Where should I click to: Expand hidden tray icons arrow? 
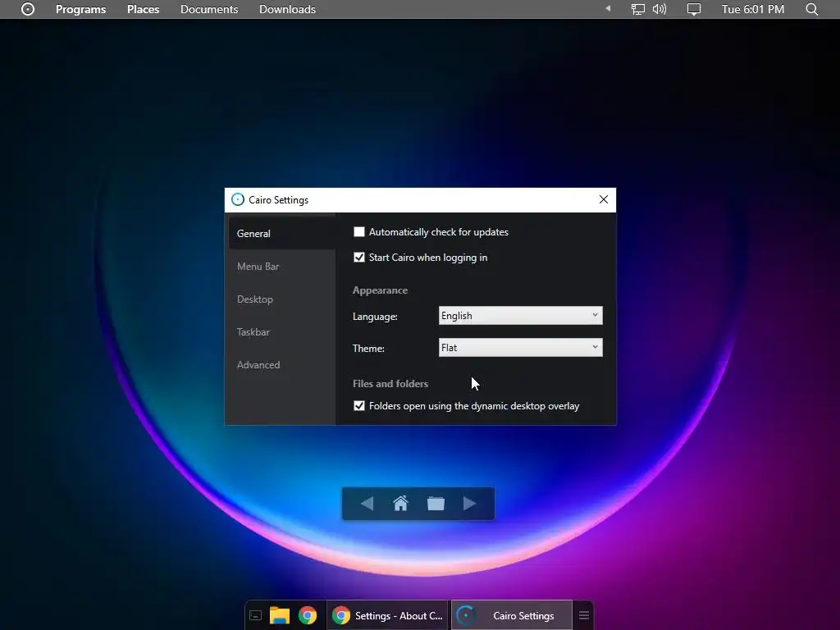[608, 8]
